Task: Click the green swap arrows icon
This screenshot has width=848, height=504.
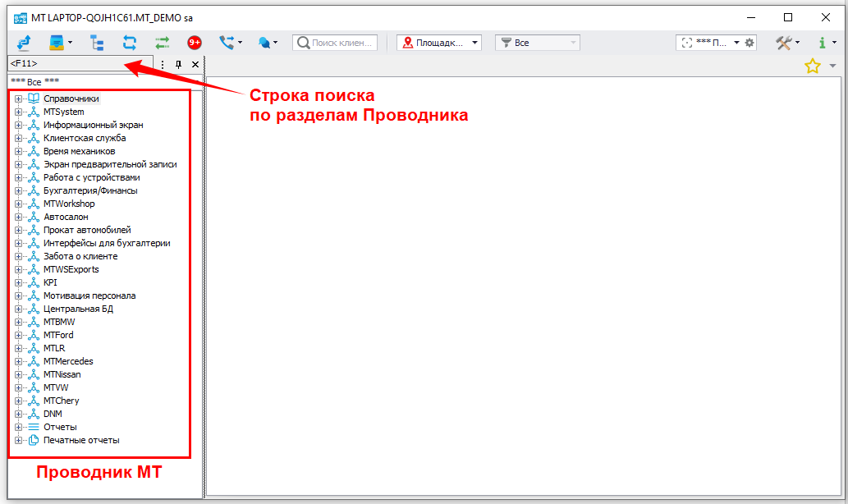Action: (162, 42)
